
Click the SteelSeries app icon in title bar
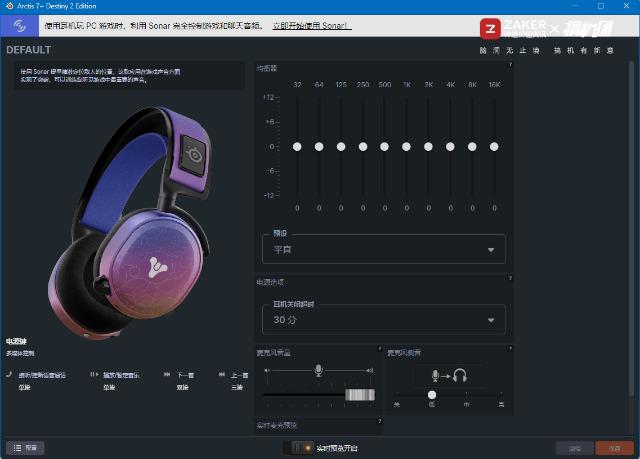pos(10,6)
